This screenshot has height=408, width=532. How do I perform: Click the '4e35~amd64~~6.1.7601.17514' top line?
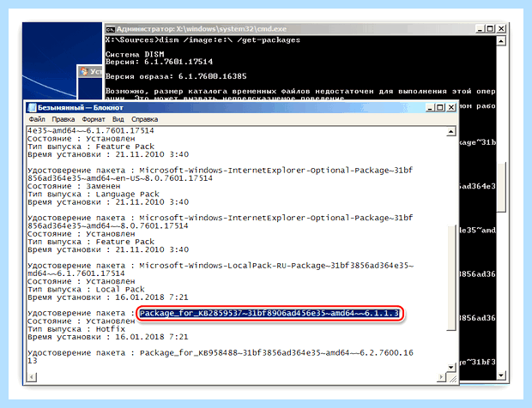click(x=91, y=130)
